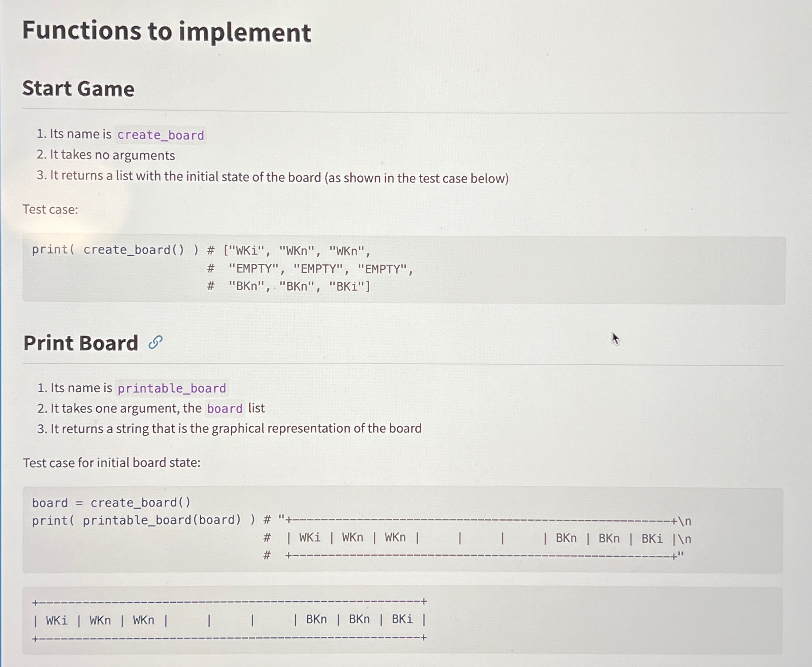Viewport: 812px width, 667px height.
Task: Click the inline code word board before "list"
Action: pyautogui.click(x=225, y=409)
